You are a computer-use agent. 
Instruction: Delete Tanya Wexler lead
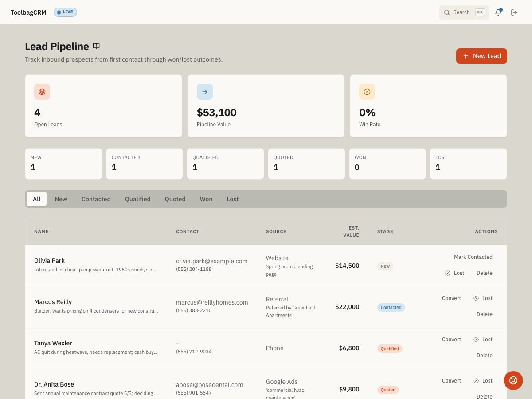[485, 356]
